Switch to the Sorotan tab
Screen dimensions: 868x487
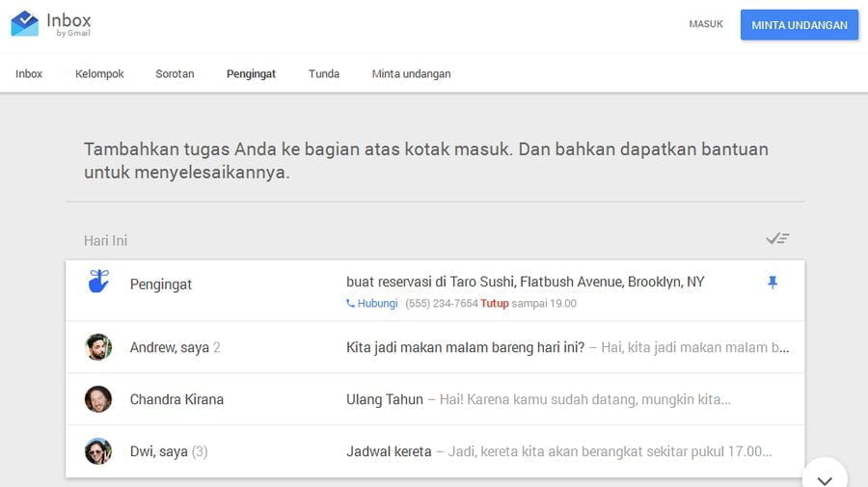(x=175, y=73)
